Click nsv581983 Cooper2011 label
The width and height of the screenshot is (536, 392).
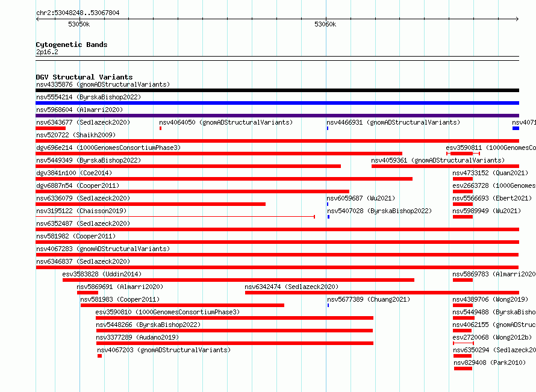click(120, 299)
